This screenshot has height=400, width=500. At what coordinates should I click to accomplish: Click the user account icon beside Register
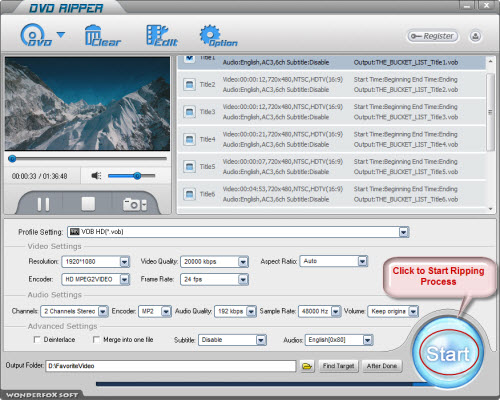click(475, 36)
